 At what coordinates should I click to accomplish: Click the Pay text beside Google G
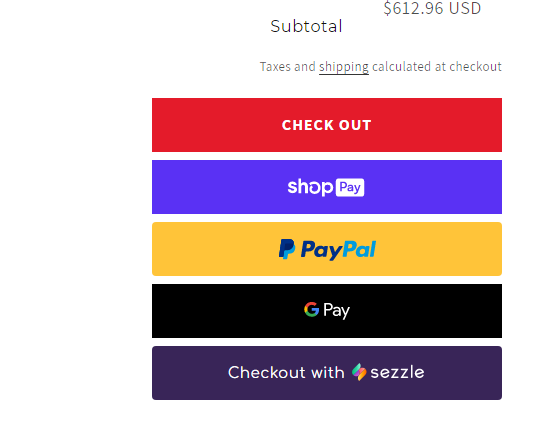coord(336,311)
